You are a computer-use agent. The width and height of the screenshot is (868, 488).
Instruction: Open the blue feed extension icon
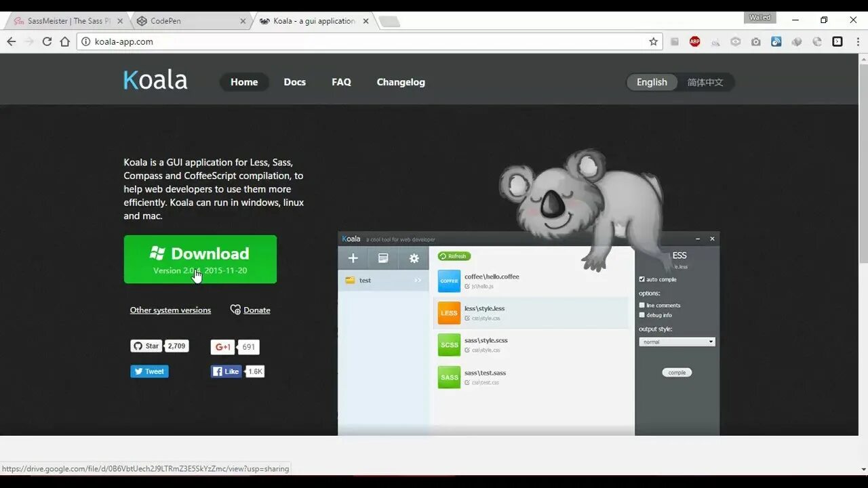[776, 41]
